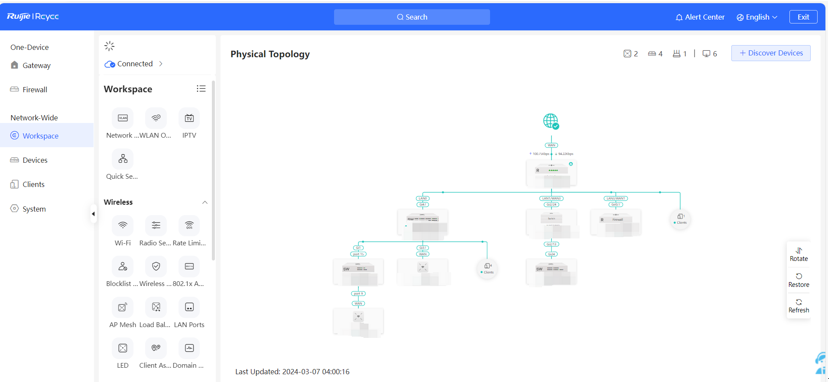
Task: Open Wireless security shield icon
Action: (x=156, y=266)
